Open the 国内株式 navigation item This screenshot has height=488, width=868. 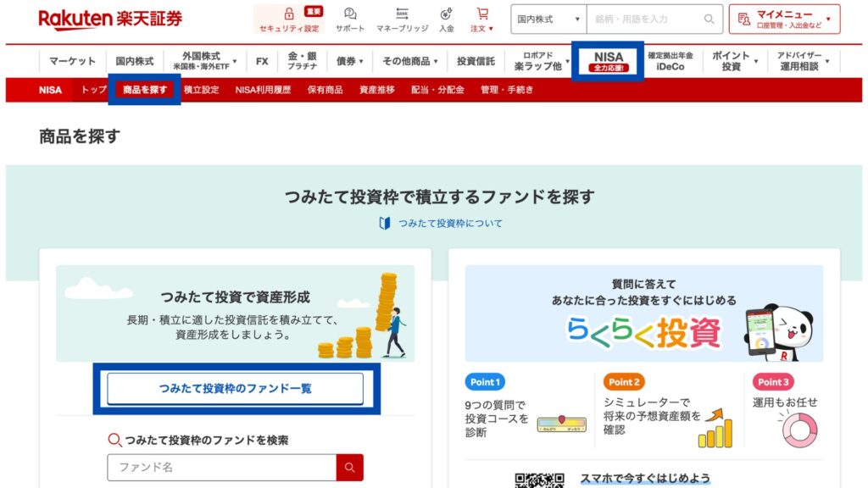tap(135, 61)
